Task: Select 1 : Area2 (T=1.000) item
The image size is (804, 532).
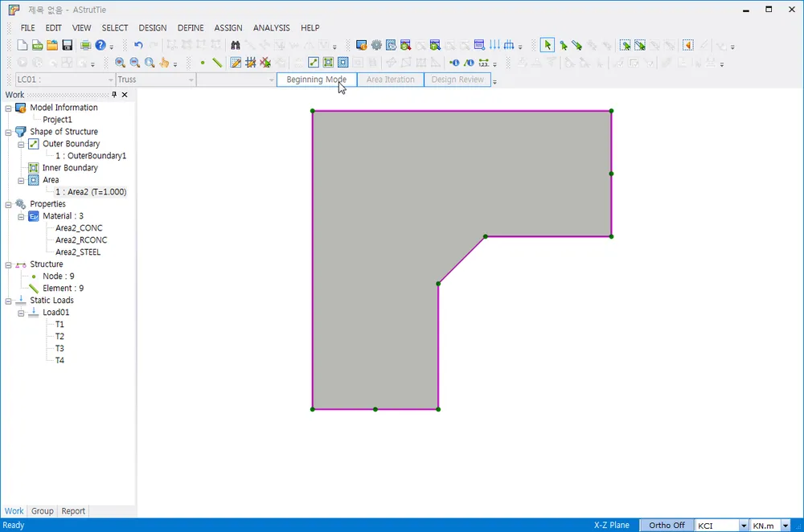Action: 91,192
